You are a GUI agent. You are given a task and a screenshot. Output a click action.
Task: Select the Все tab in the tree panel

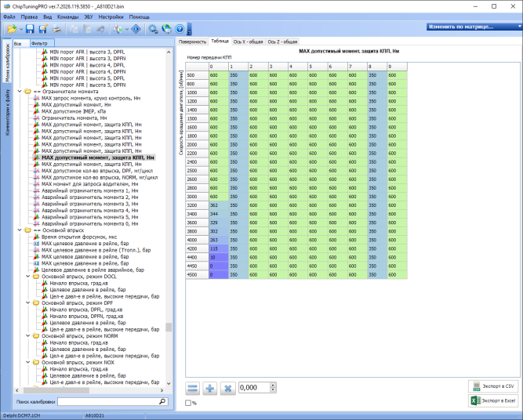[21, 43]
